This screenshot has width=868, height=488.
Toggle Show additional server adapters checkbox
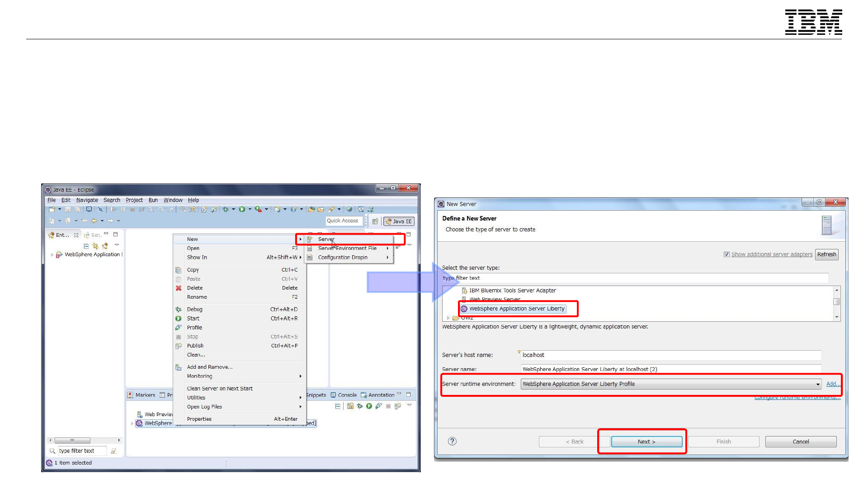(x=726, y=254)
